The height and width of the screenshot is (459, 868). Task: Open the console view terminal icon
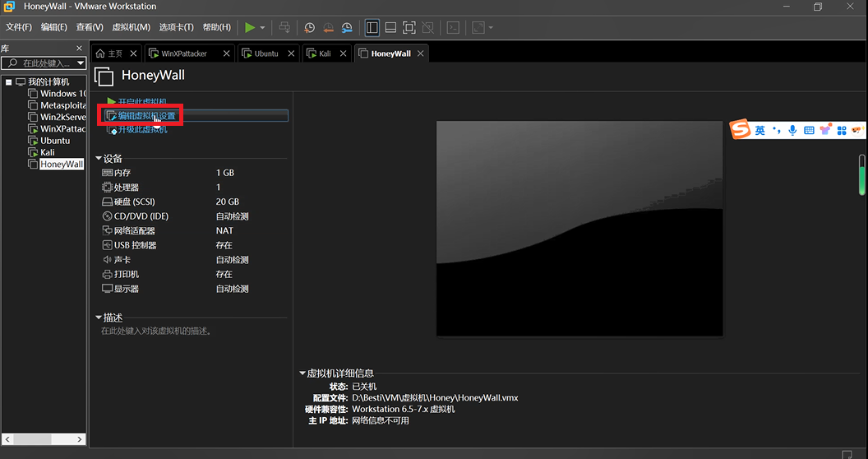coord(453,27)
